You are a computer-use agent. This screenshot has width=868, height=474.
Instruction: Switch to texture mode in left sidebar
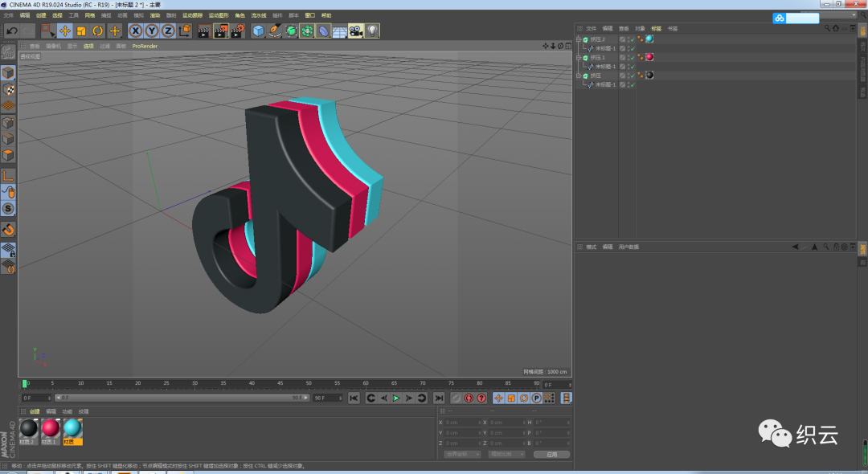pyautogui.click(x=8, y=89)
